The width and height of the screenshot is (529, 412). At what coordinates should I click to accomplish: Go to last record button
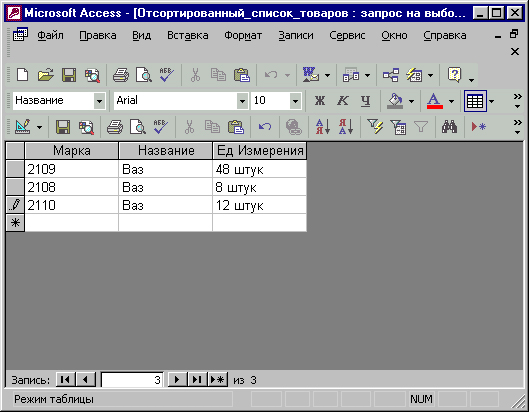coord(197,380)
